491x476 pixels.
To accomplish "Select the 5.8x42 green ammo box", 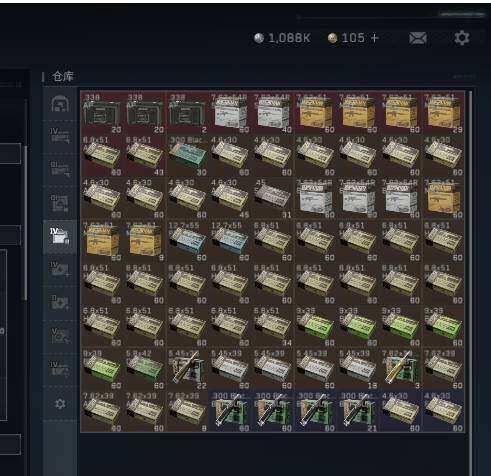I will pos(144,369).
